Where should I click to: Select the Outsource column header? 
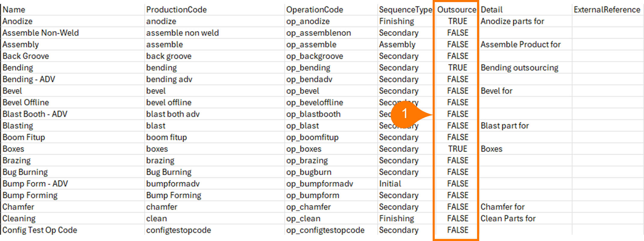click(456, 10)
